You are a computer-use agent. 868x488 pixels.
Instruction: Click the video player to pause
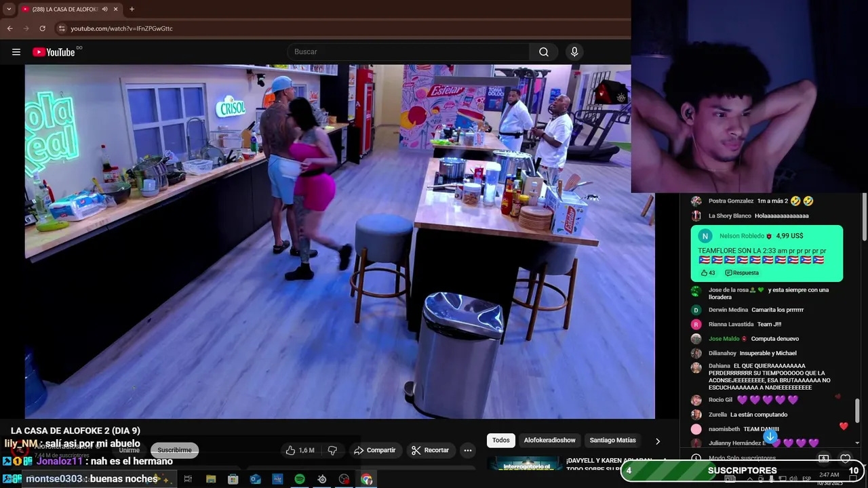click(340, 241)
